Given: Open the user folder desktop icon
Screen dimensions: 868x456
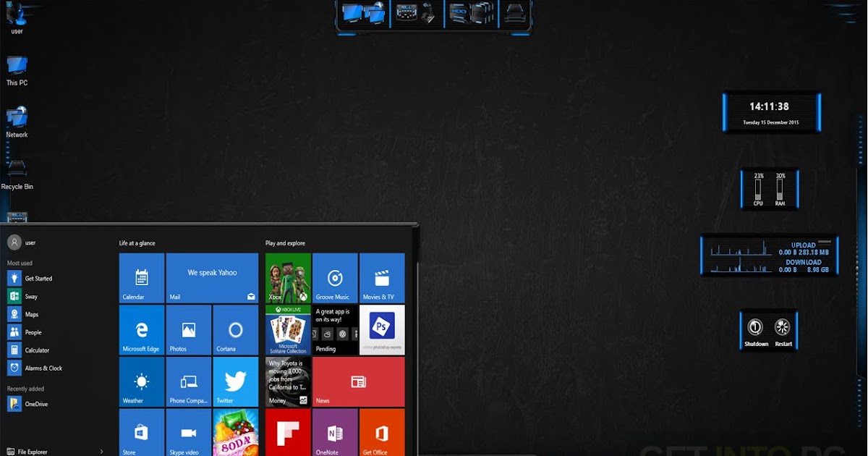Looking at the screenshot, I should coord(17,17).
